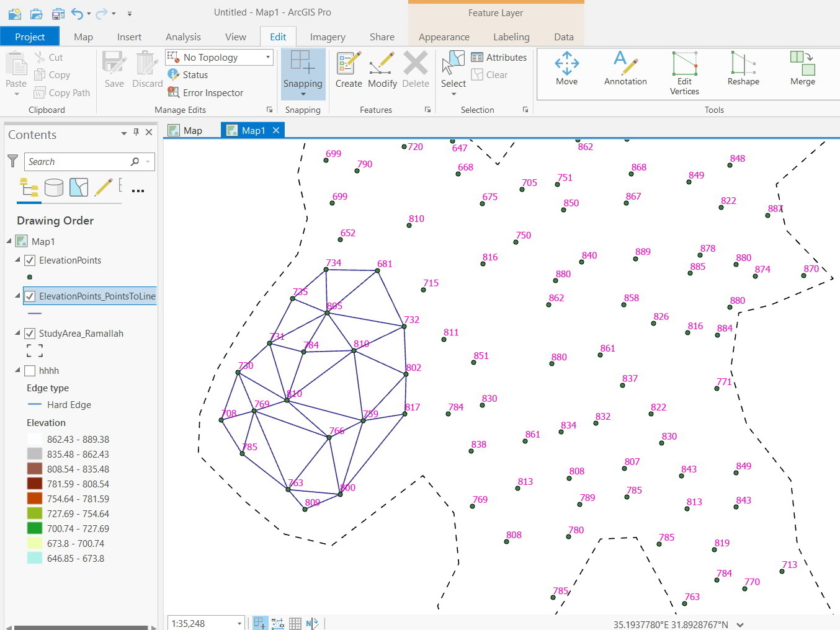Image resolution: width=840 pixels, height=630 pixels.
Task: Open the Undo history dropdown arrow
Action: 89,14
